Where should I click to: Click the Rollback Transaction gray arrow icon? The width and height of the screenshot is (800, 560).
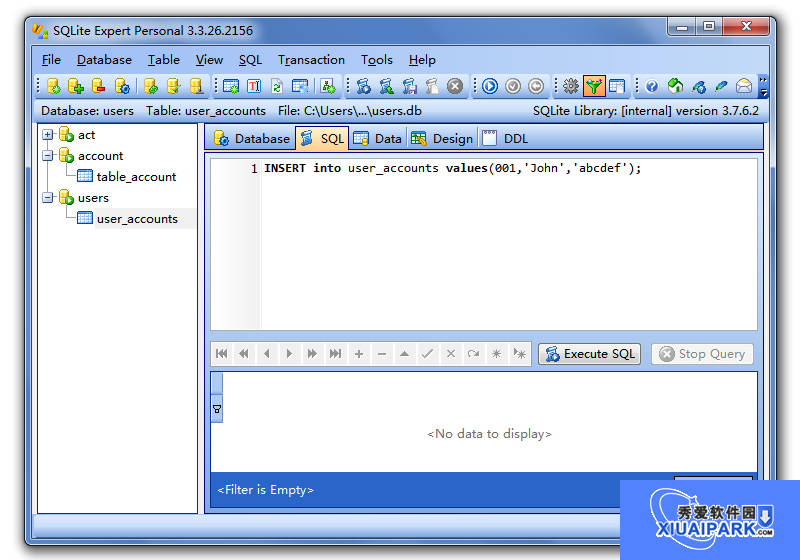click(x=536, y=86)
